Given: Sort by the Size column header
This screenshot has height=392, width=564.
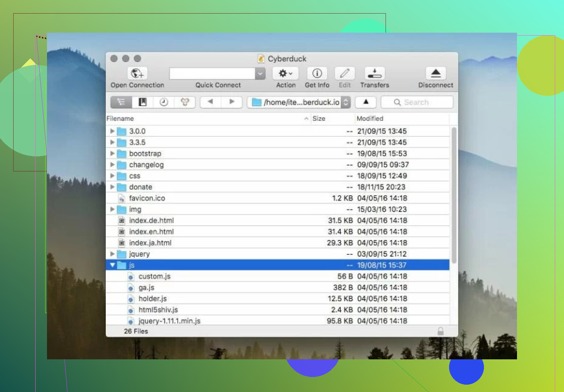Looking at the screenshot, I should [333, 119].
